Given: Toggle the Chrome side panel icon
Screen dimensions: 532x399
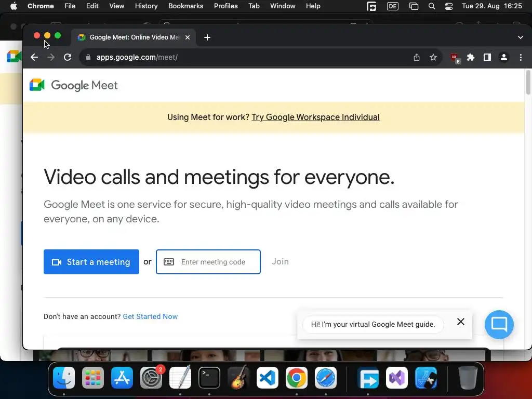Looking at the screenshot, I should click(487, 57).
